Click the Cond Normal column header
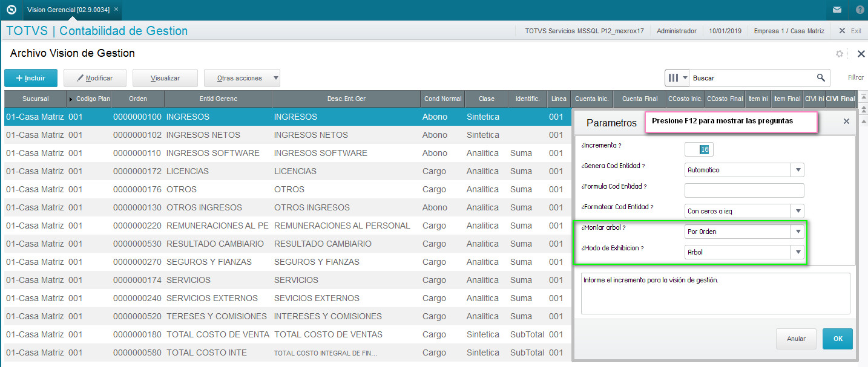868x367 pixels. 442,99
